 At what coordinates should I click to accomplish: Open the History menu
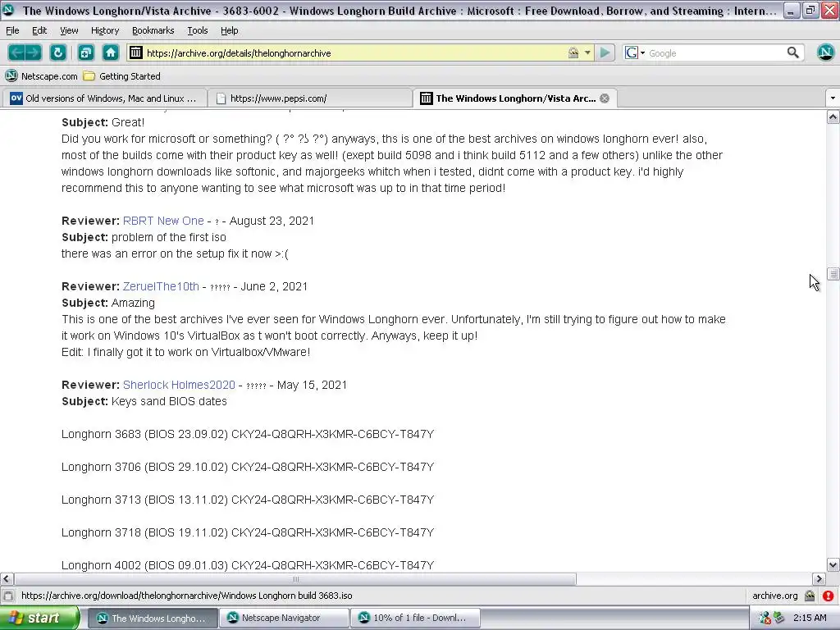click(x=104, y=30)
